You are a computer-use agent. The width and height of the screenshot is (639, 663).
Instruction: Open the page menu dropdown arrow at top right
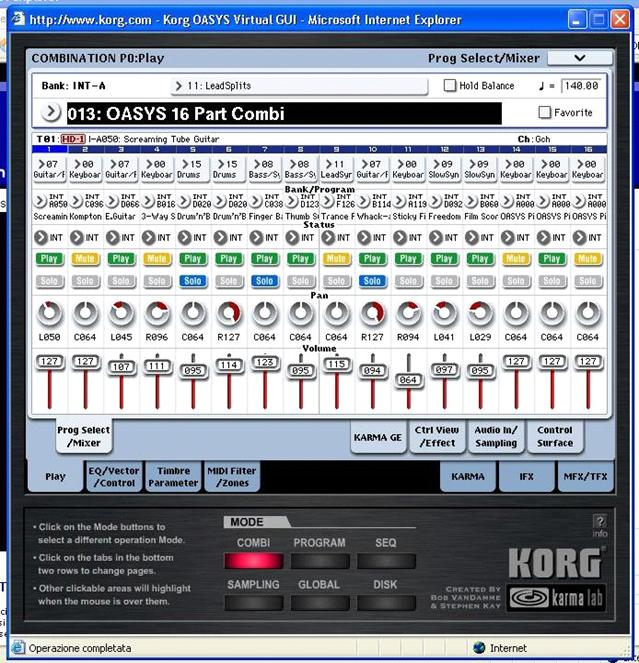(580, 58)
